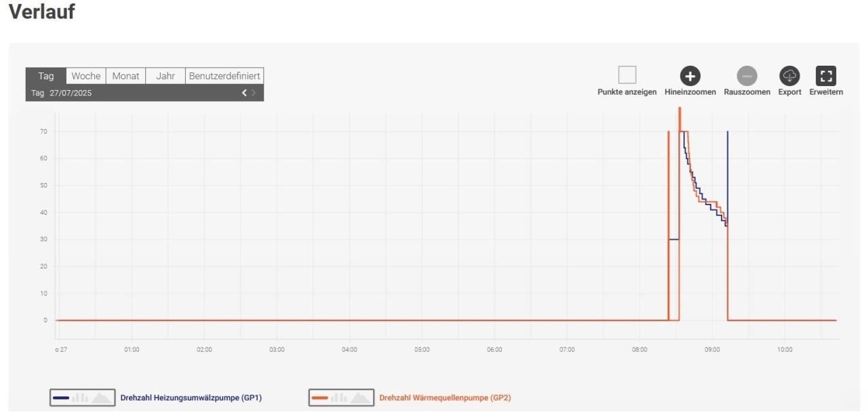Switch to the Woche tab
868x418 pixels.
[x=85, y=76]
